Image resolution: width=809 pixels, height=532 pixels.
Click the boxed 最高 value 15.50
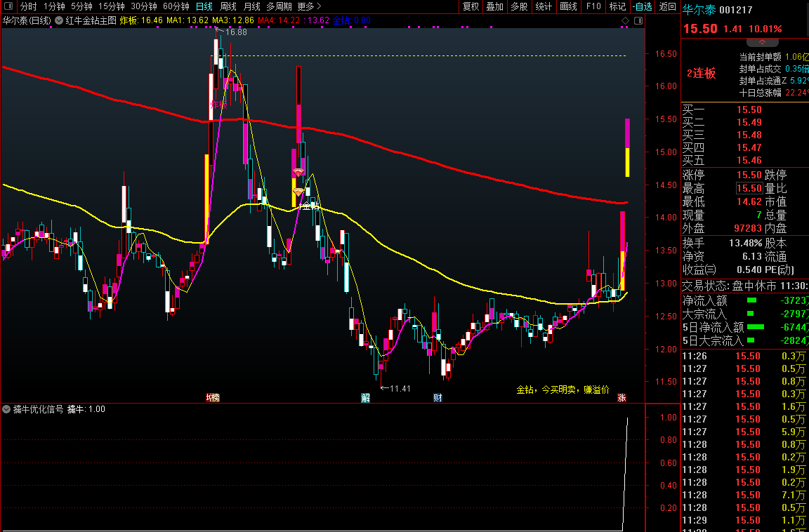(749, 189)
